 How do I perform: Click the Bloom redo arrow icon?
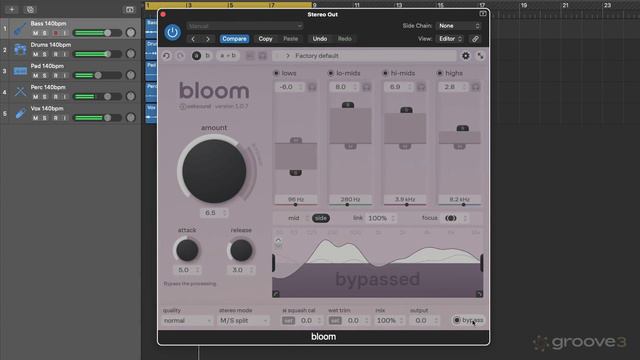[x=180, y=56]
